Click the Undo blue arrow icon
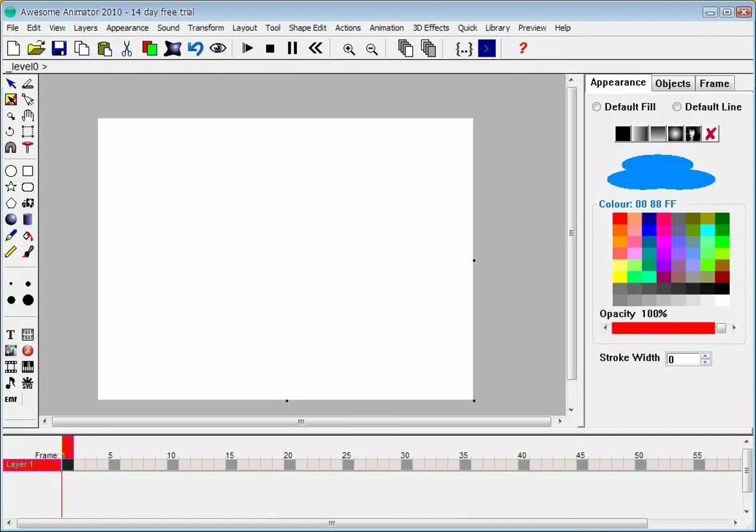The image size is (756, 532). (x=195, y=48)
